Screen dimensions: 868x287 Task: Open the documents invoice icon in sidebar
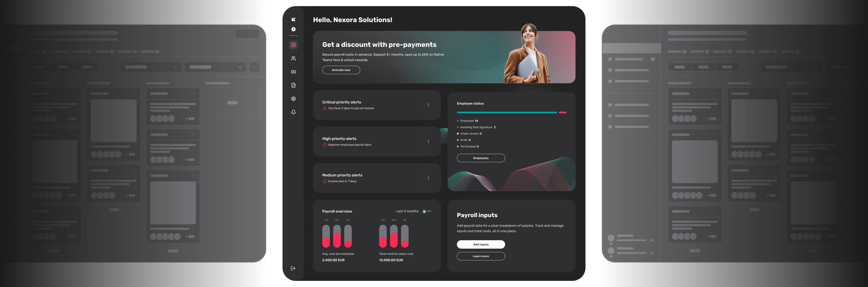(x=293, y=85)
